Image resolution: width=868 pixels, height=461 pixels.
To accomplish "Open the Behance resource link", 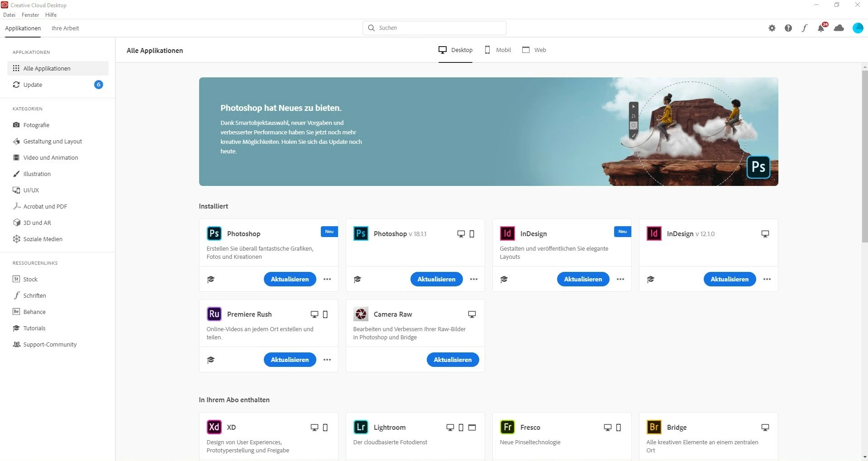I will [58, 312].
